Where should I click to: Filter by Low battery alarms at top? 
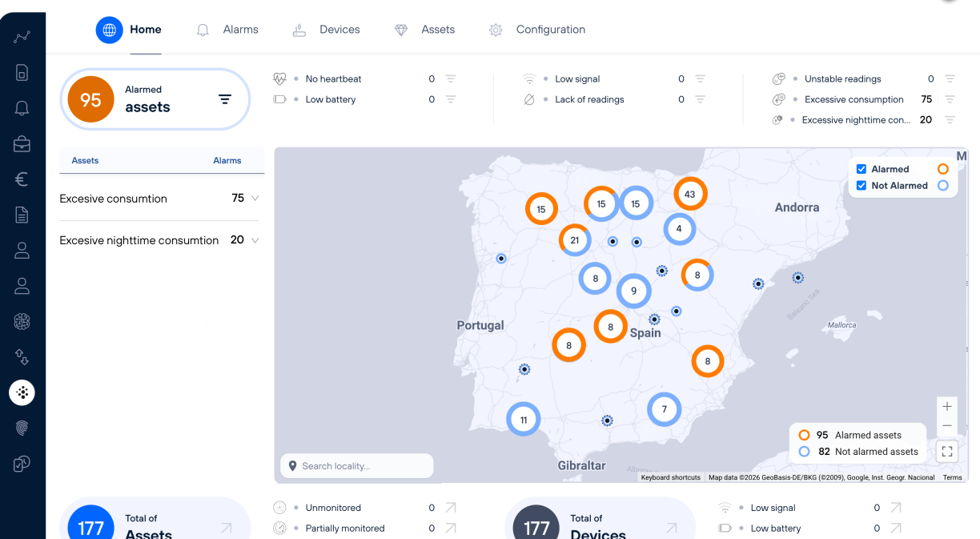[x=451, y=99]
